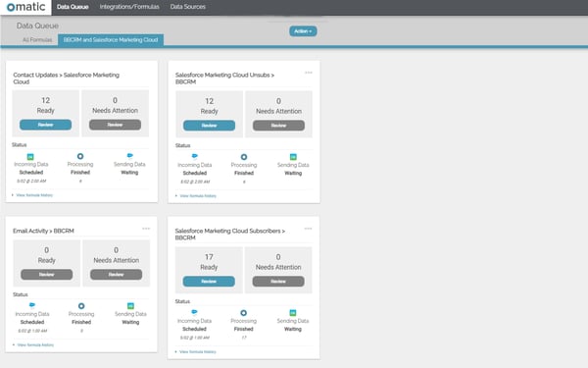The image size is (588, 368).
Task: Click Sending Data icon in Unsubs card
Action: 293,157
